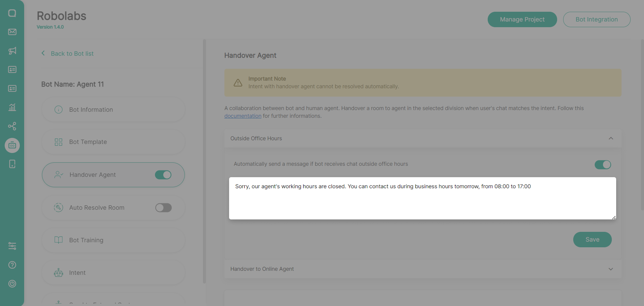This screenshot has width=644, height=306.
Task: Open the analytics chart sidebar icon
Action: coord(12,107)
